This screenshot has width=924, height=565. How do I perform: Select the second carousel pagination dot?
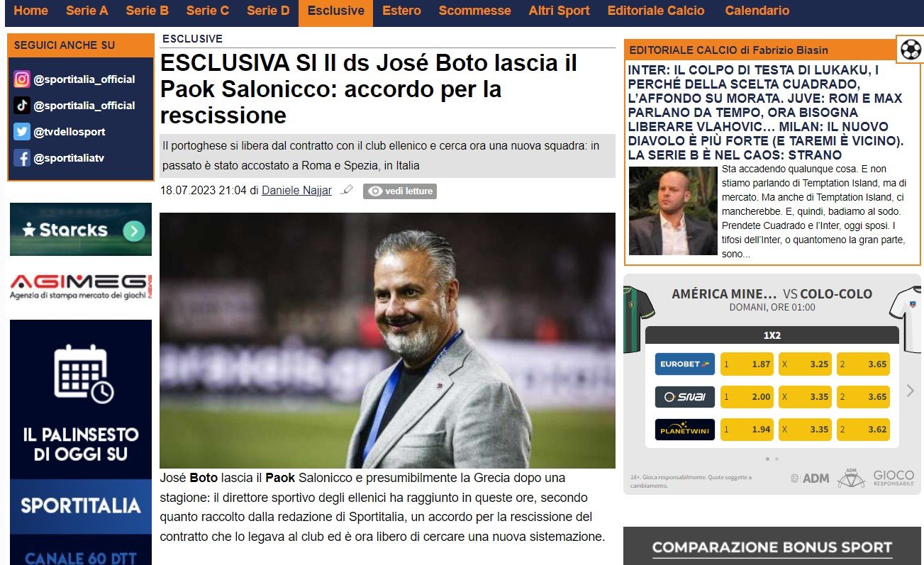tap(777, 459)
